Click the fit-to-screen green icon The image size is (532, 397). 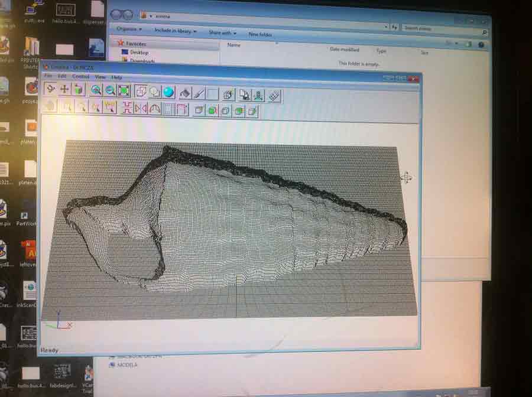tap(124, 90)
